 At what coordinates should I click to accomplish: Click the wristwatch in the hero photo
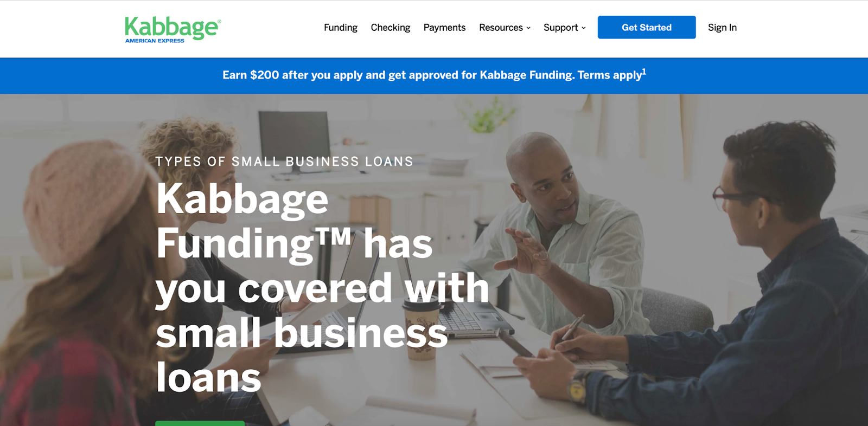(577, 386)
